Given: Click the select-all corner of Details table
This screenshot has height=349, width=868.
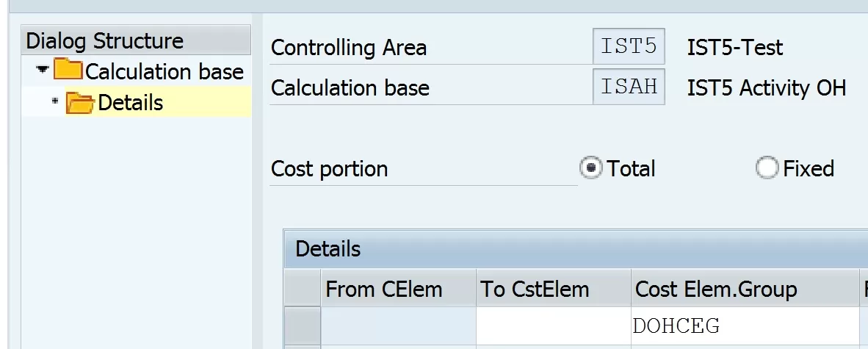Looking at the screenshot, I should click(303, 289).
